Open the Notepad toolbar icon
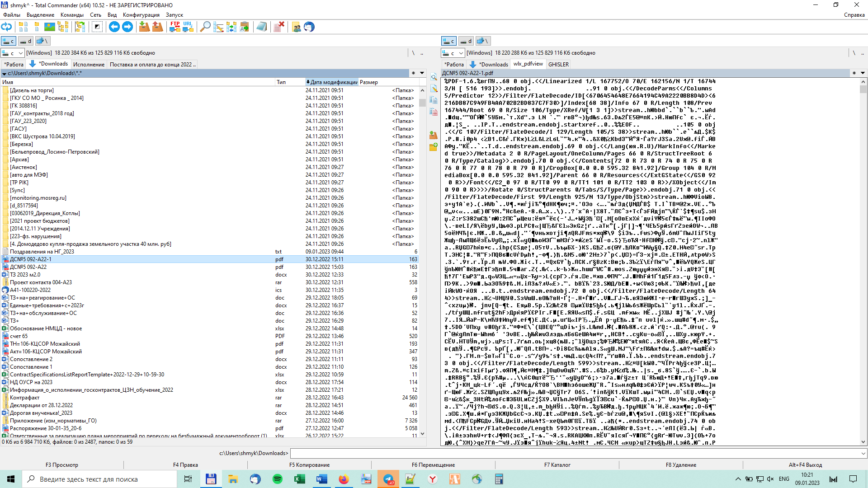 coord(261,27)
